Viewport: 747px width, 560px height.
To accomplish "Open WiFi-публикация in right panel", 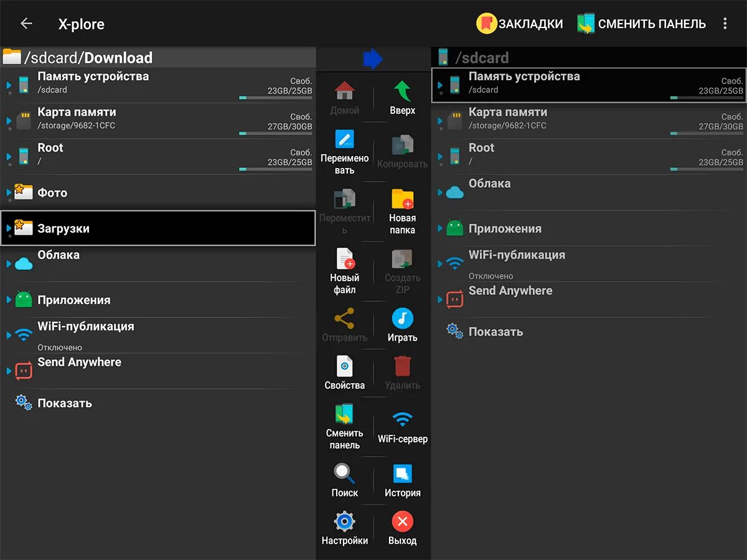I will click(589, 264).
